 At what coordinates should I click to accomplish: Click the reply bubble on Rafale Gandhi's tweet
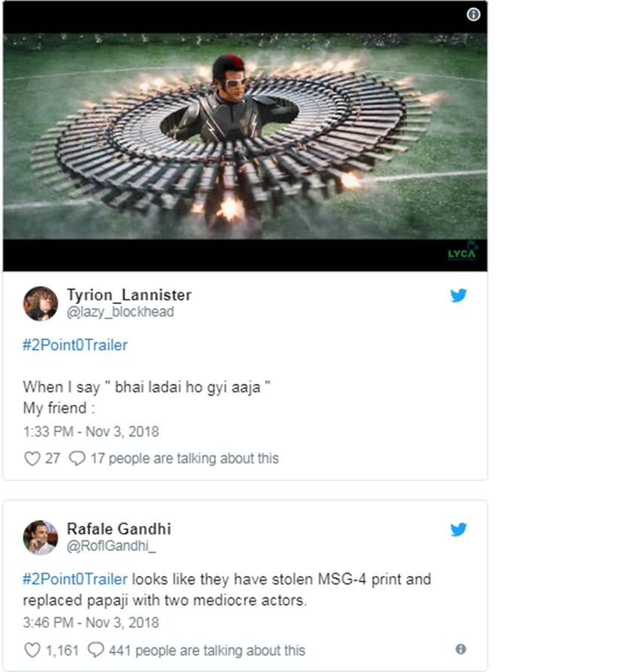click(96, 650)
